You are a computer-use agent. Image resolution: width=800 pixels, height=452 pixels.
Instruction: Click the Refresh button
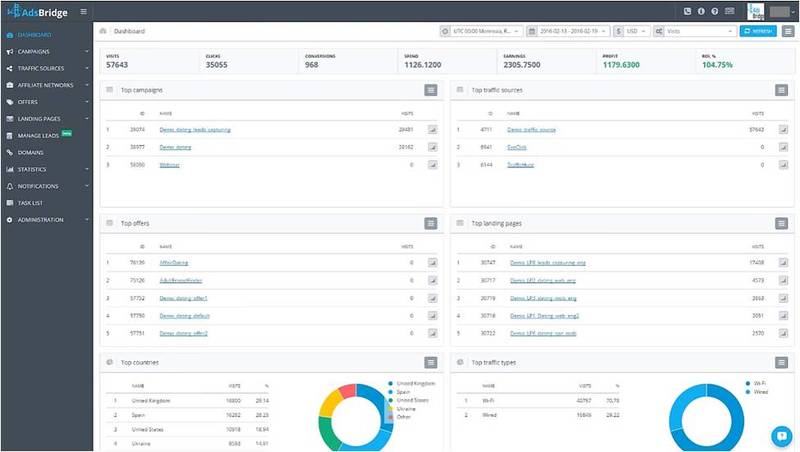pos(758,31)
